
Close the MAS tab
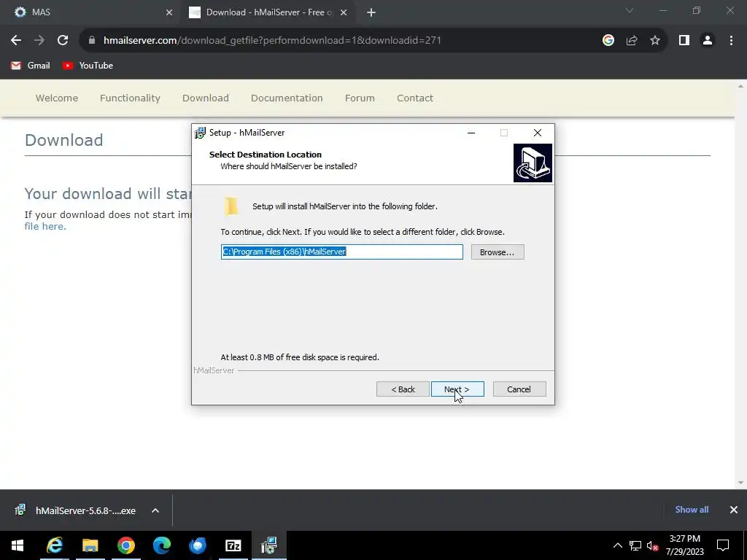point(169,12)
